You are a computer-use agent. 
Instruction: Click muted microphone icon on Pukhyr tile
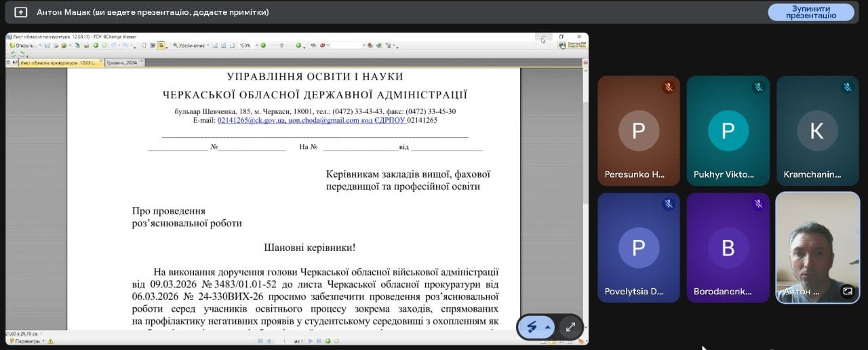coord(758,87)
